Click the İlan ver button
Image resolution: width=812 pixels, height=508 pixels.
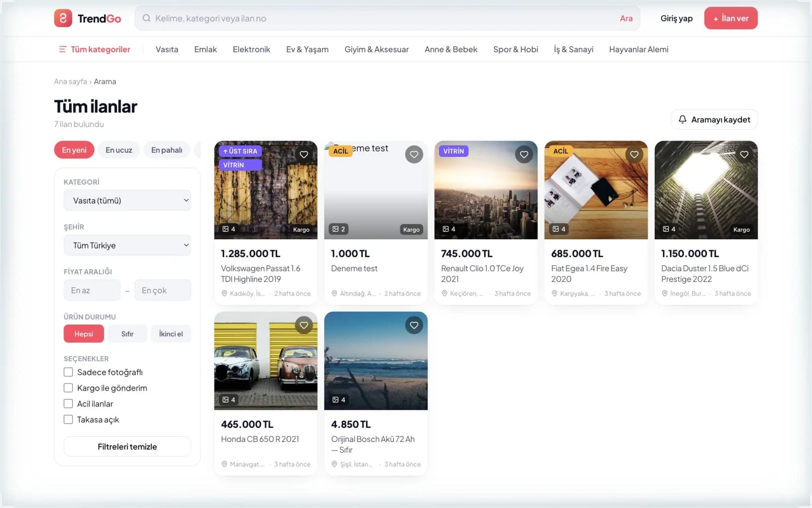(731, 18)
